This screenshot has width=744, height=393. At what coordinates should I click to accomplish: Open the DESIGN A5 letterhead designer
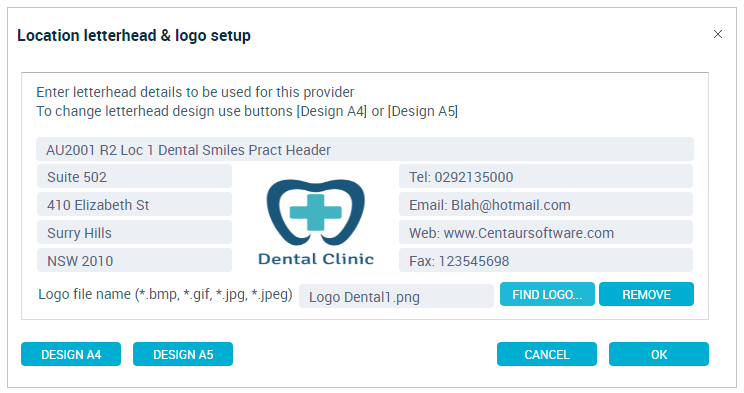pos(183,354)
